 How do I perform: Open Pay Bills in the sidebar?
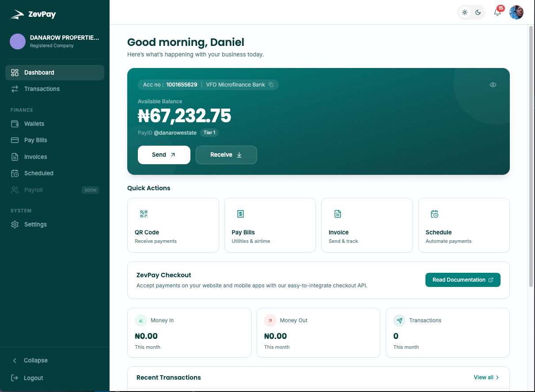pos(55,140)
